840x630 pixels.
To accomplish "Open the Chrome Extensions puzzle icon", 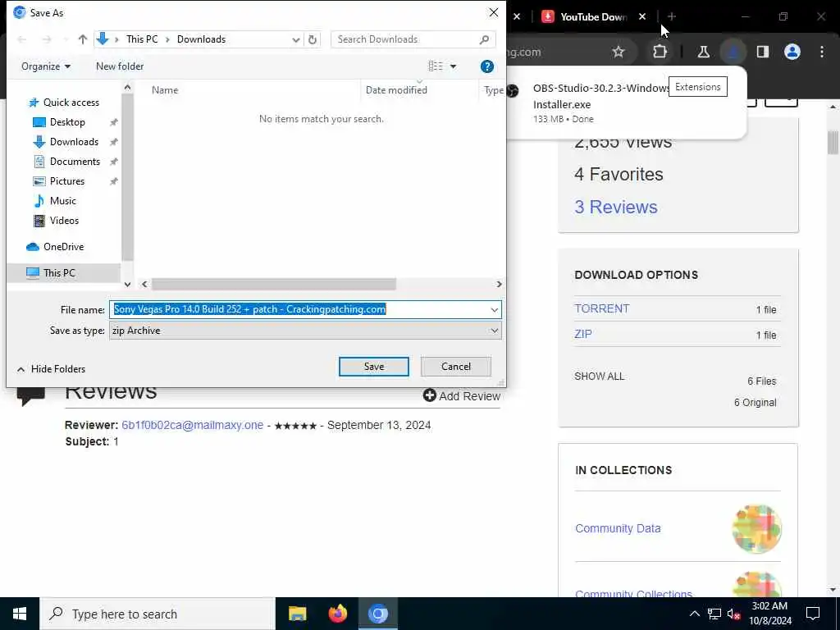I will 660,52.
